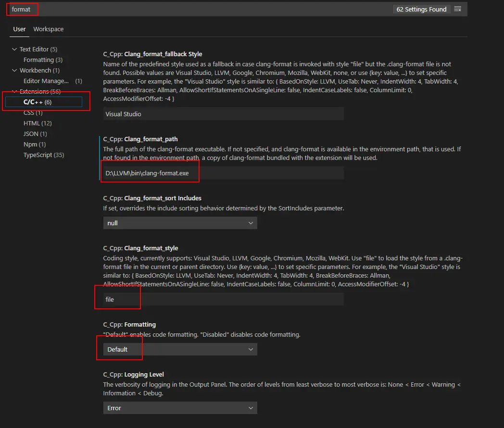Open the Logging Level Error dropdown
This screenshot has height=428, width=504.
coord(180,408)
